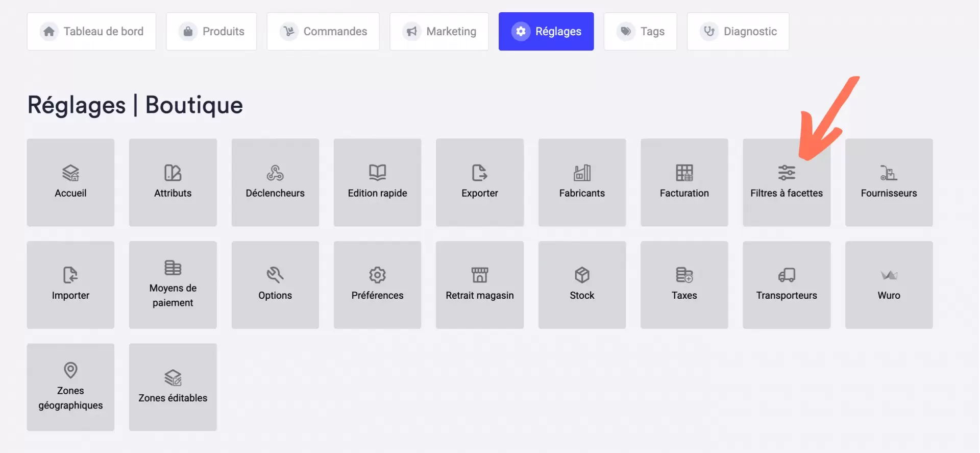980x453 pixels.
Task: Click the Edition rapide label
Action: [x=378, y=193]
